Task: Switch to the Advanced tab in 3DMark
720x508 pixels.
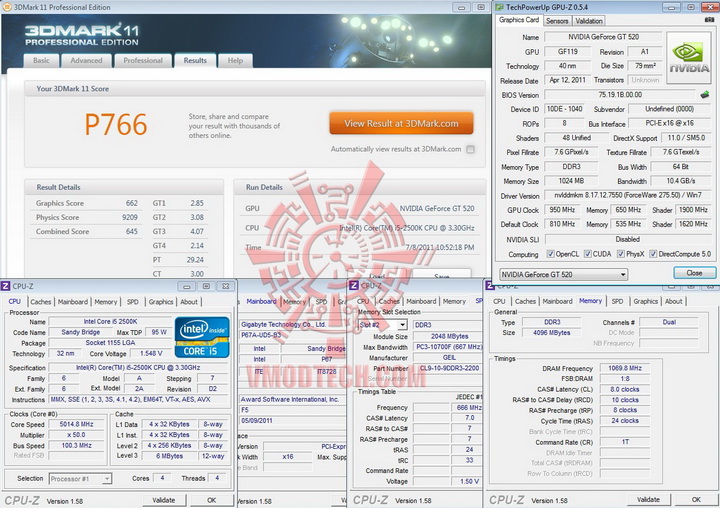Action: (x=86, y=61)
